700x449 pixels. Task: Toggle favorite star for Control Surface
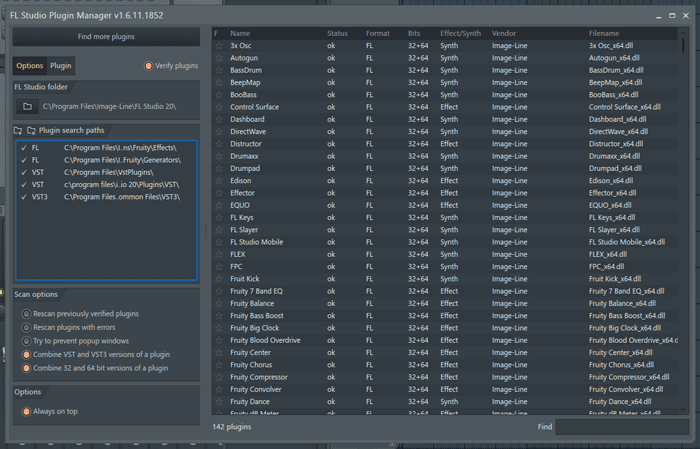(219, 107)
